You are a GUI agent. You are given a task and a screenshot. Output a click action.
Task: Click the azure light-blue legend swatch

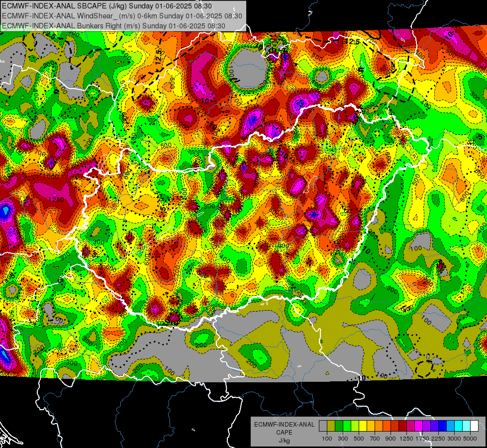click(451, 426)
